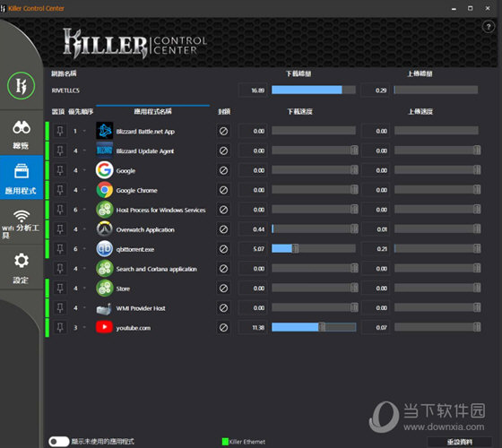The width and height of the screenshot is (502, 448).
Task: Select the 應用程式 applications sidebar tab
Action: coord(22,177)
